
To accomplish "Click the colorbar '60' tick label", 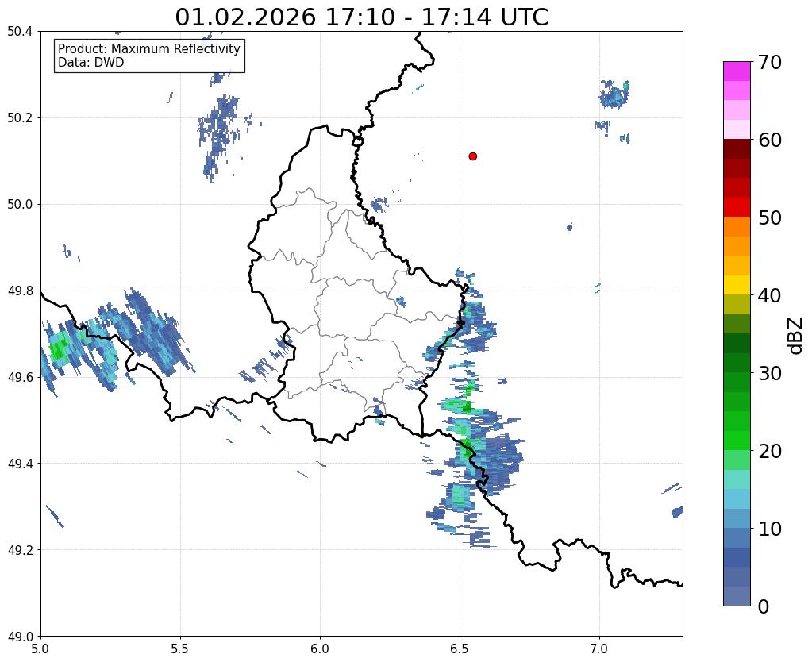I will click(770, 140).
